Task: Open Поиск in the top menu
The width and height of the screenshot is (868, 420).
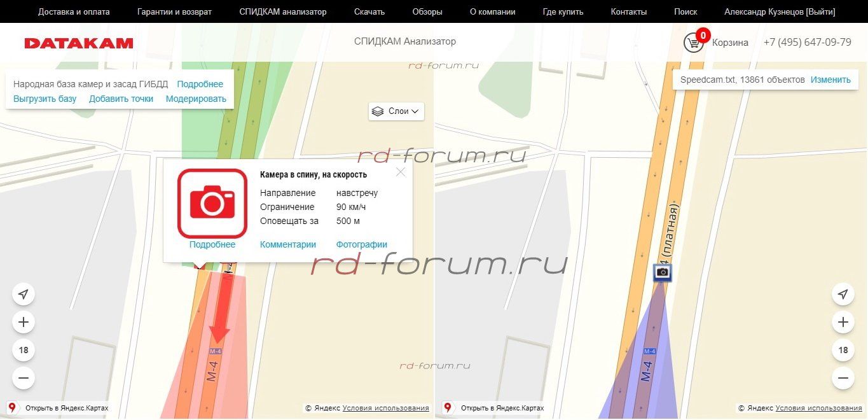Action: (x=685, y=11)
